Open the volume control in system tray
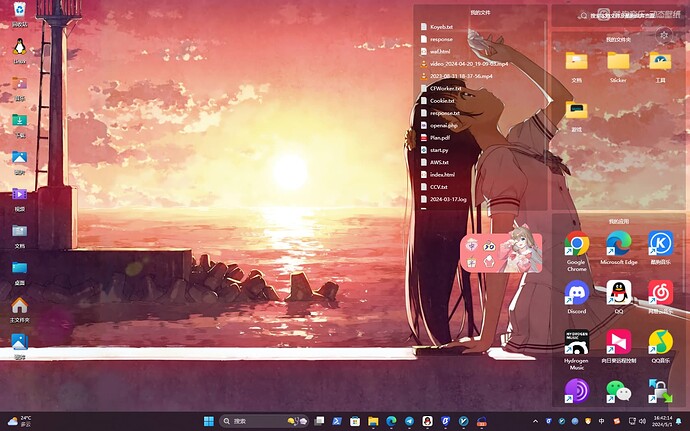Viewport: 690px width, 431px height. [642, 421]
